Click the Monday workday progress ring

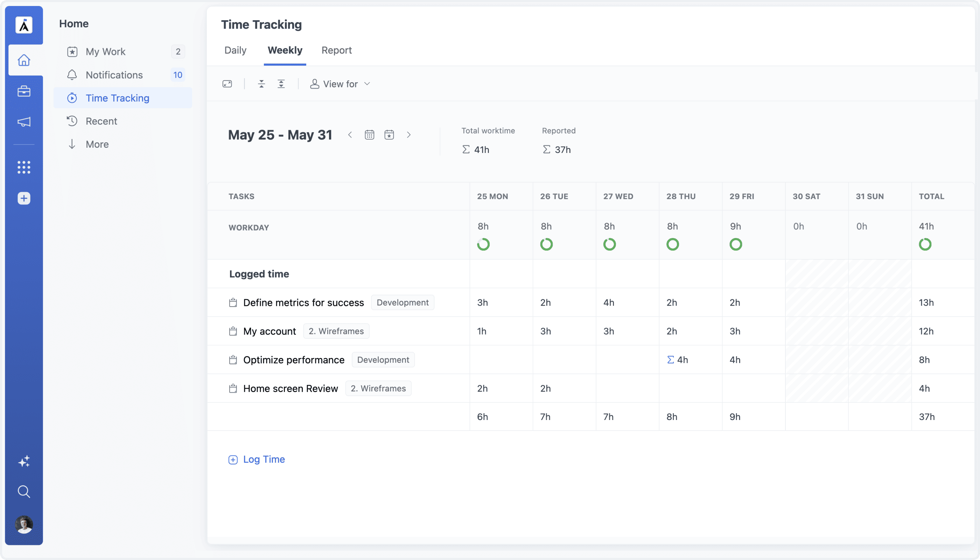pos(483,244)
